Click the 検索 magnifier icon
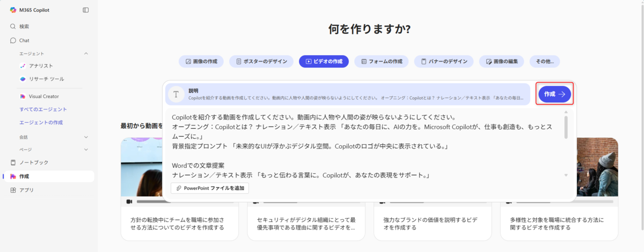 13,26
